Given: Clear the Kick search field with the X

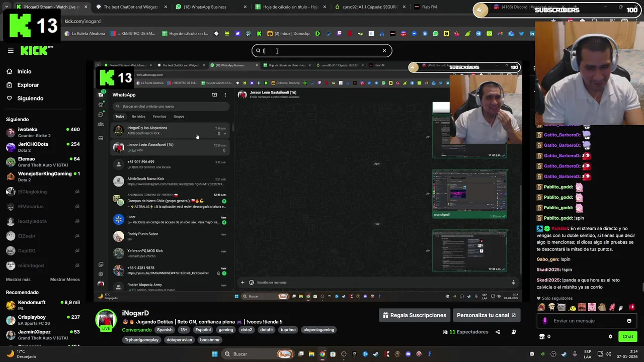Looking at the screenshot, I should 384,50.
